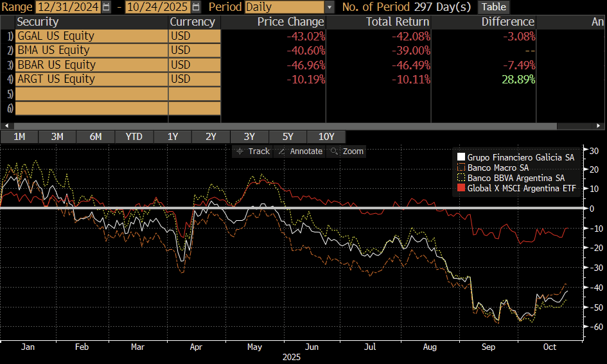Viewport: 607px width, 364px height.
Task: Click ARGT difference value 28.89%
Action: click(x=518, y=80)
